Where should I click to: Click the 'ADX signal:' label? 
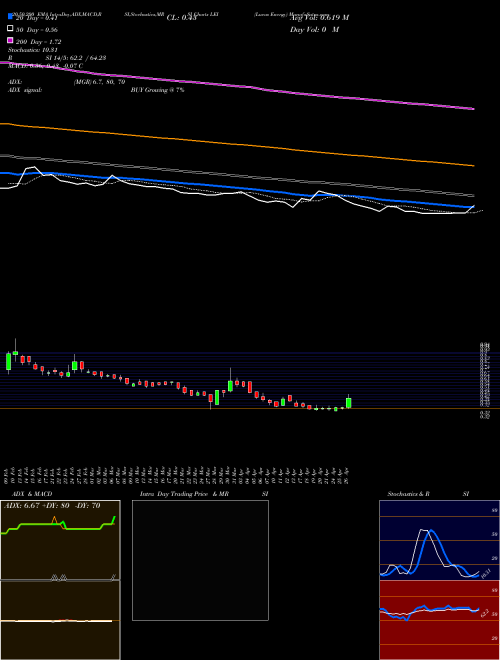[x=25, y=90]
